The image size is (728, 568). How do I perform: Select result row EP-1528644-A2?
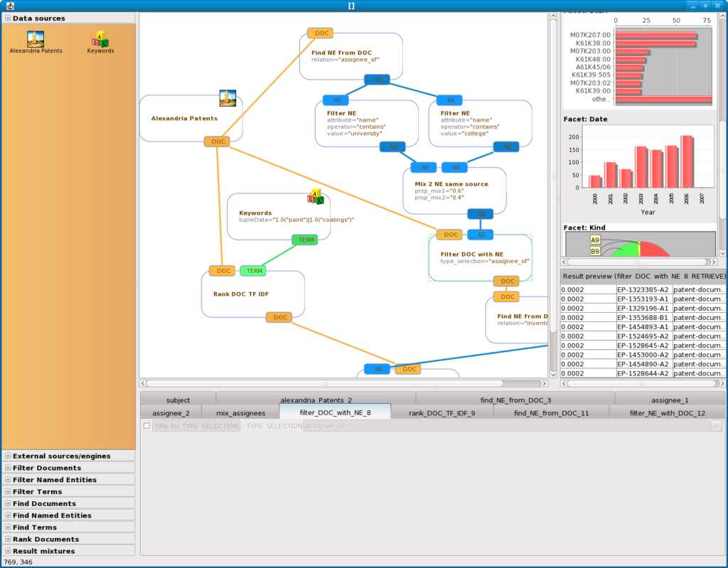[643, 373]
